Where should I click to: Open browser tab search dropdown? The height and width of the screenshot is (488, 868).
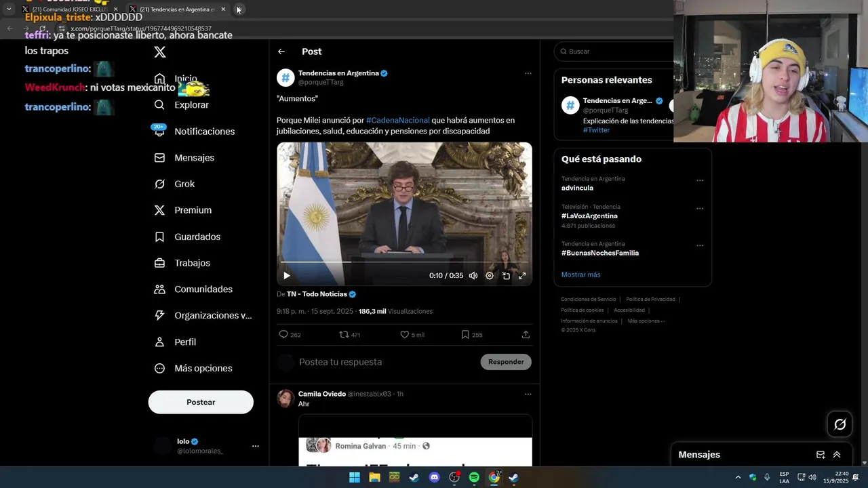point(9,9)
